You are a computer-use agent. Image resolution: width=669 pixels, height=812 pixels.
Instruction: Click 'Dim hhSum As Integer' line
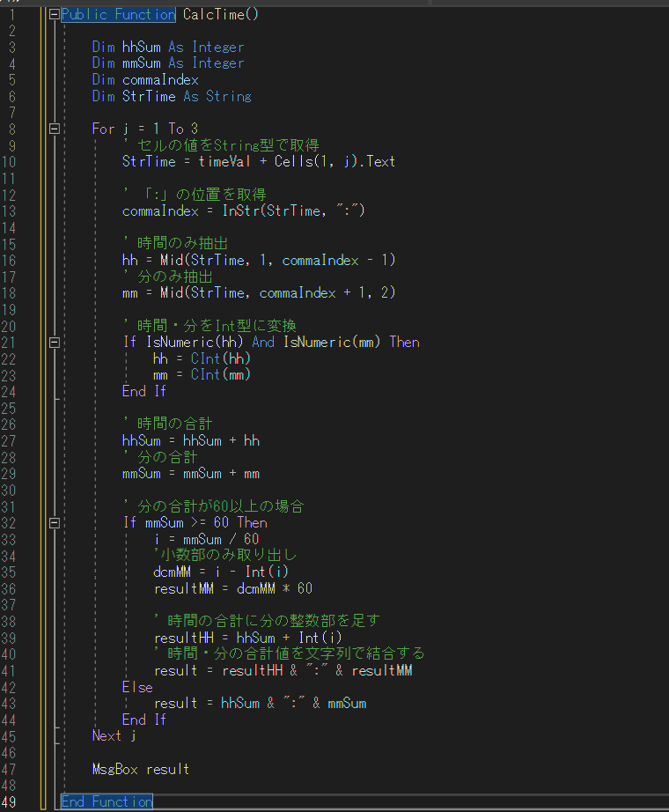[x=168, y=48]
